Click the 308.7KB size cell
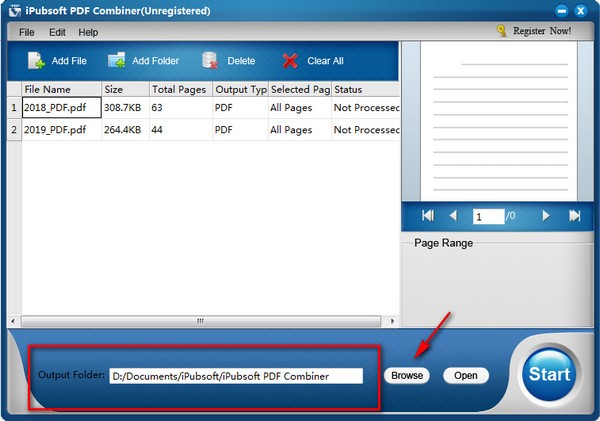This screenshot has height=421, width=600. tap(126, 108)
